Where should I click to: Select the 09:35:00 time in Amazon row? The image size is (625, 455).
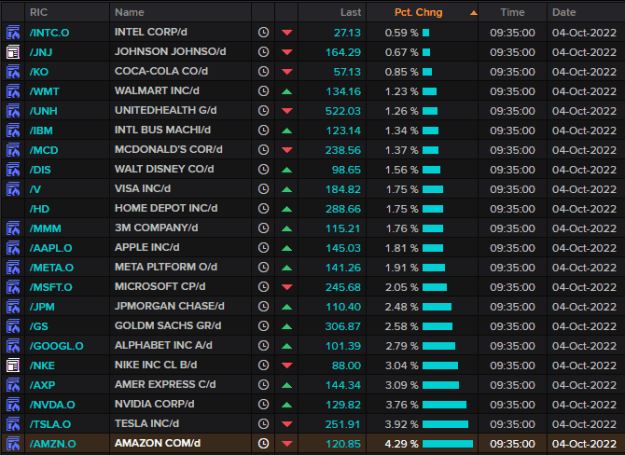tap(512, 444)
